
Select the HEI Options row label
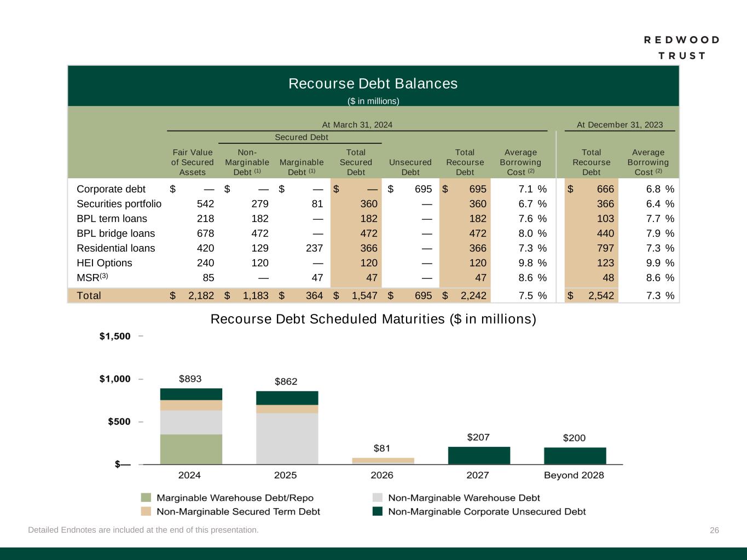(x=105, y=263)
